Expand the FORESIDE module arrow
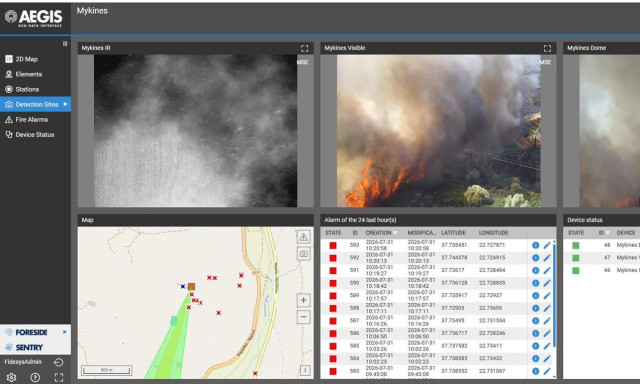The width and height of the screenshot is (640, 384). click(64, 332)
